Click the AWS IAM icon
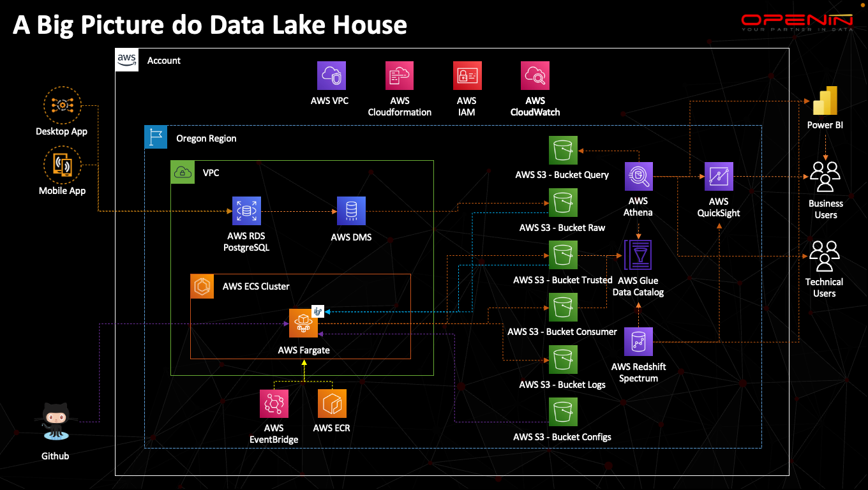868x490 pixels. (x=467, y=75)
